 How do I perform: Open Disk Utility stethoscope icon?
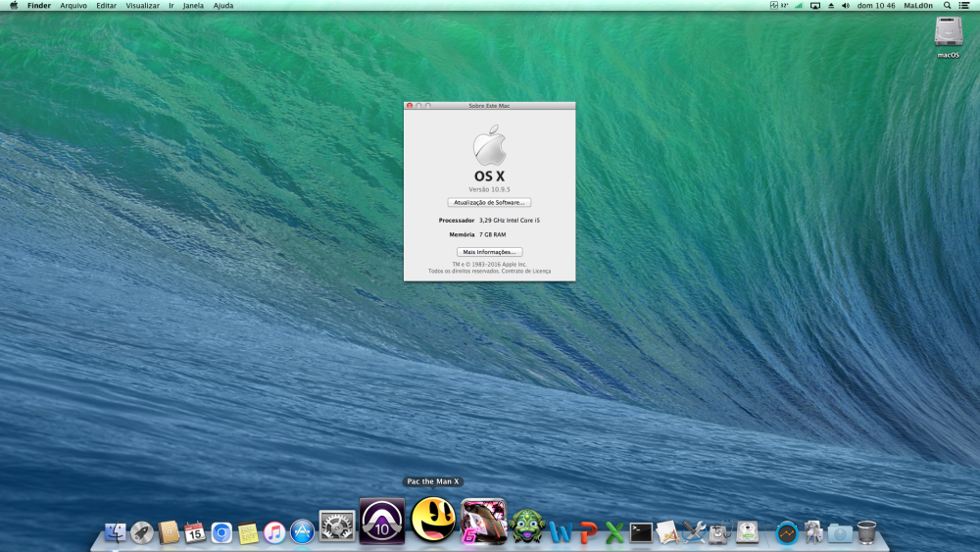point(720,532)
